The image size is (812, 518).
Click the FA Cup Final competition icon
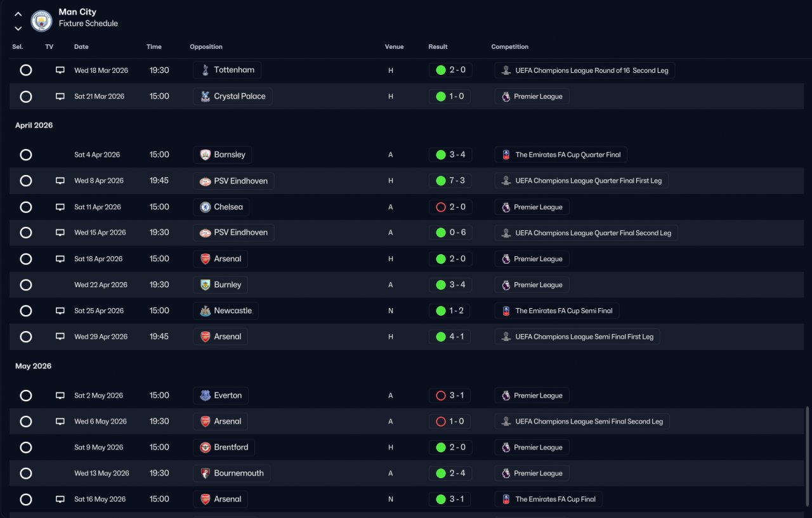point(506,499)
